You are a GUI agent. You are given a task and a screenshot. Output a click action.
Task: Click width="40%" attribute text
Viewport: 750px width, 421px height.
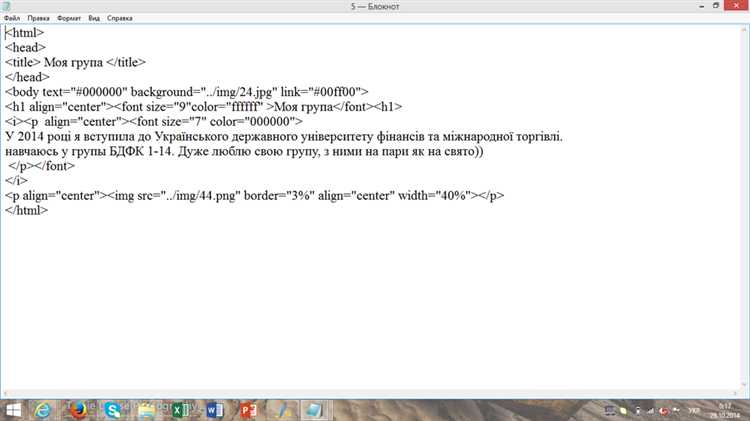(434, 196)
